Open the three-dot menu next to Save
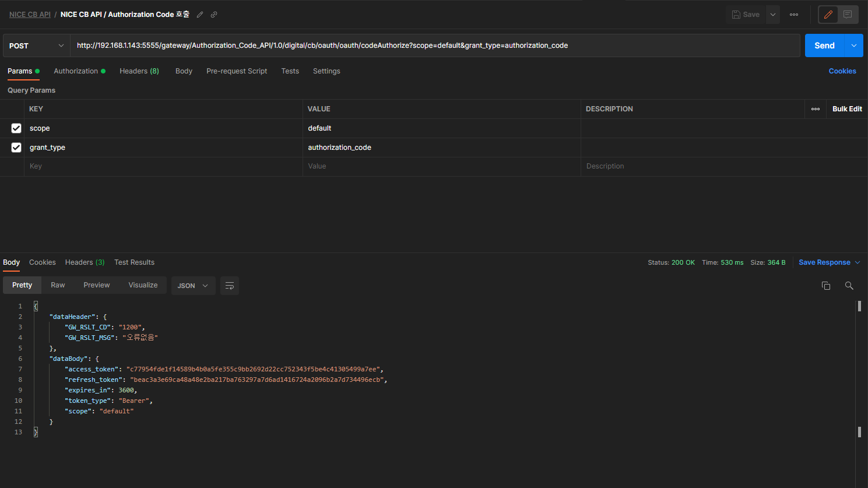The image size is (868, 488). click(793, 15)
